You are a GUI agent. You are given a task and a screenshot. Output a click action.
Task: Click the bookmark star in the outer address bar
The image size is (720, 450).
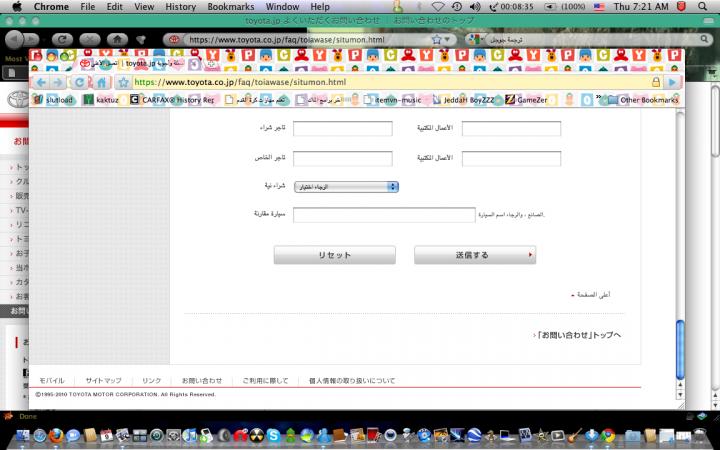pyautogui.click(x=437, y=40)
